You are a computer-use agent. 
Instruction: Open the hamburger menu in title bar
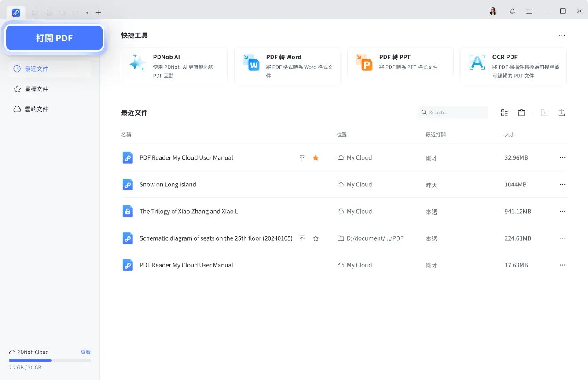point(529,11)
